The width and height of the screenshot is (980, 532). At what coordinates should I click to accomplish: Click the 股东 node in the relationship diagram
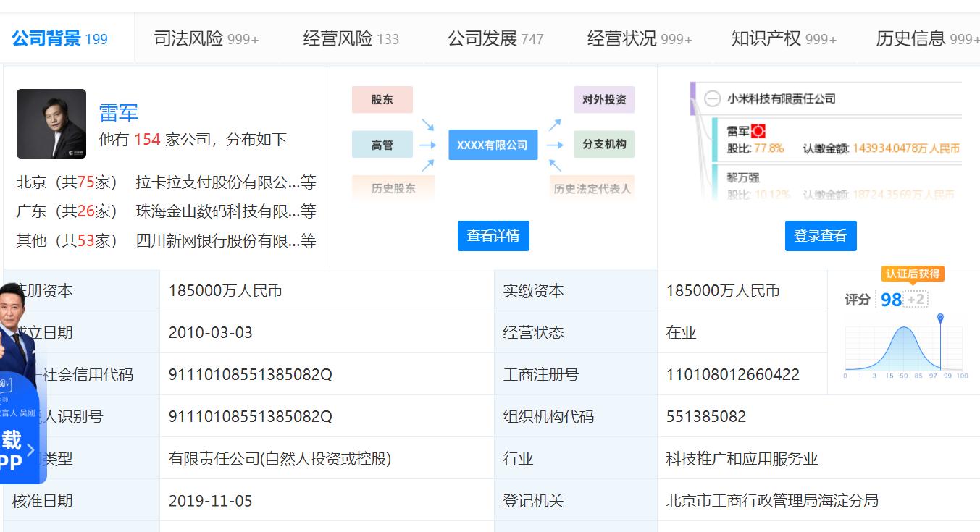382,99
